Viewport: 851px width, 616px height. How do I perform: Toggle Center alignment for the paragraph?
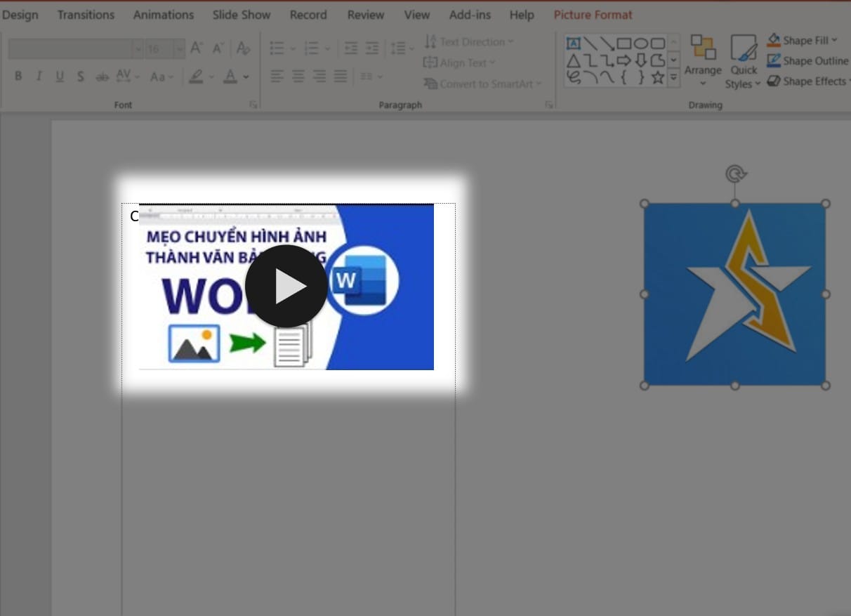298,76
